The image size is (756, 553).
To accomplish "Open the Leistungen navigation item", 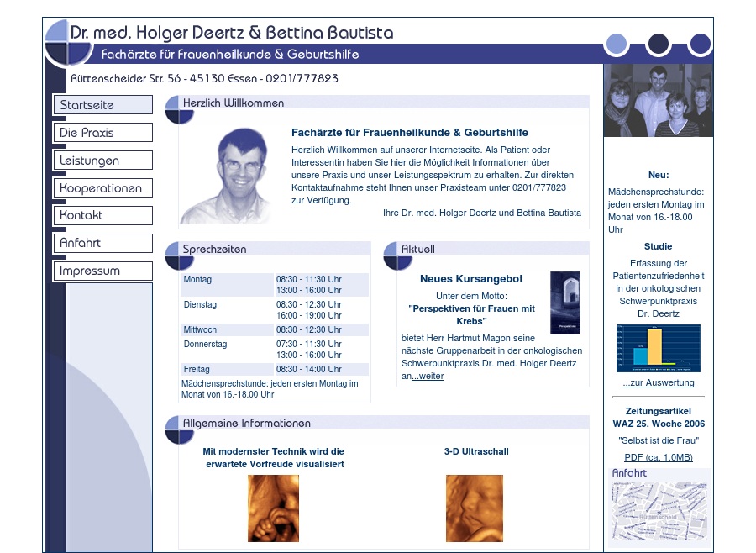I will [x=102, y=161].
